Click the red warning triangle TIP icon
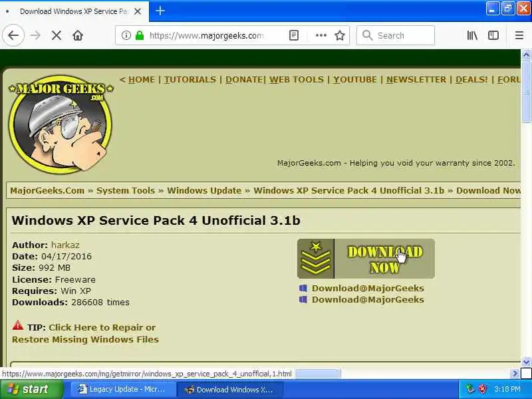Viewport: 532px width, 399px height. [18, 326]
